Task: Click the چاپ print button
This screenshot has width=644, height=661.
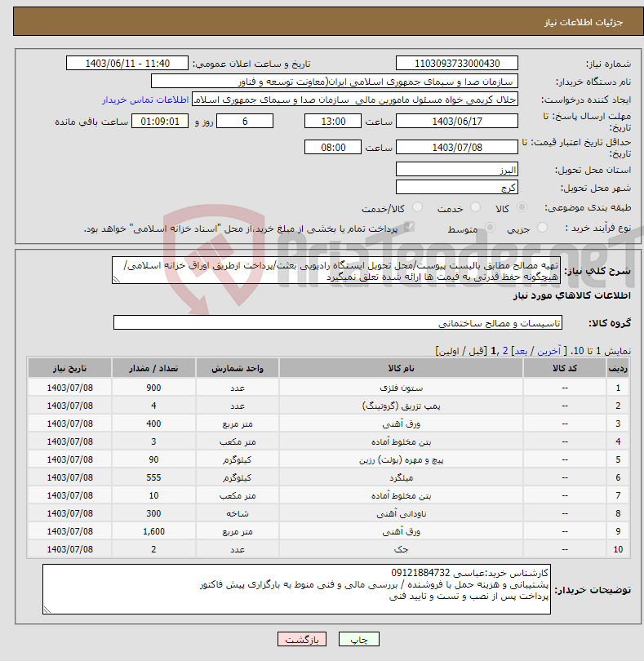Action: point(359,639)
